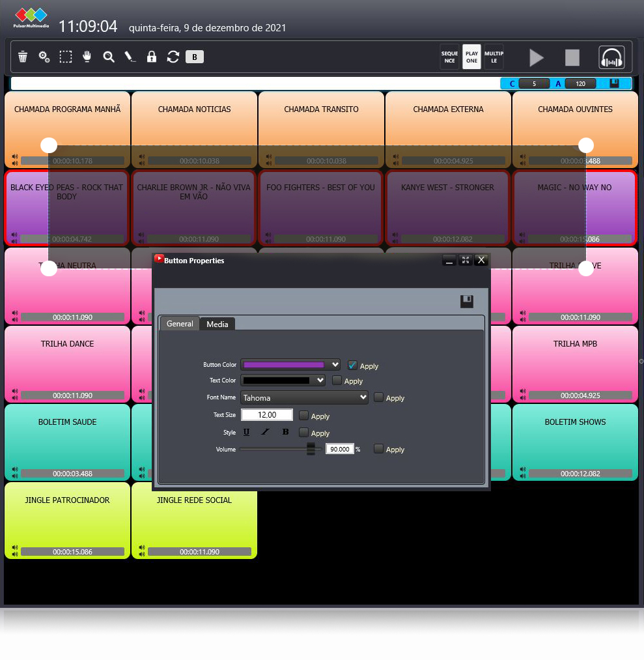This screenshot has height=660, width=644.
Task: Activate the hand move tool
Action: [87, 57]
